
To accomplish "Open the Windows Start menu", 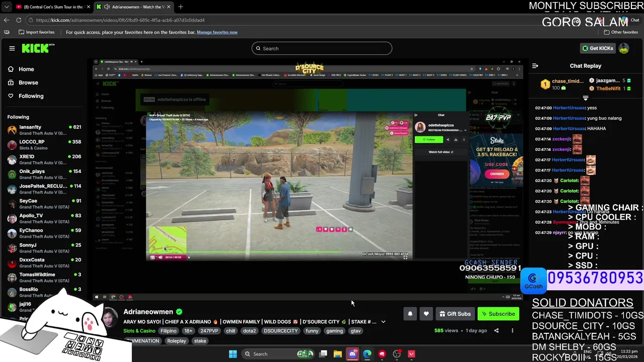I will [232, 354].
